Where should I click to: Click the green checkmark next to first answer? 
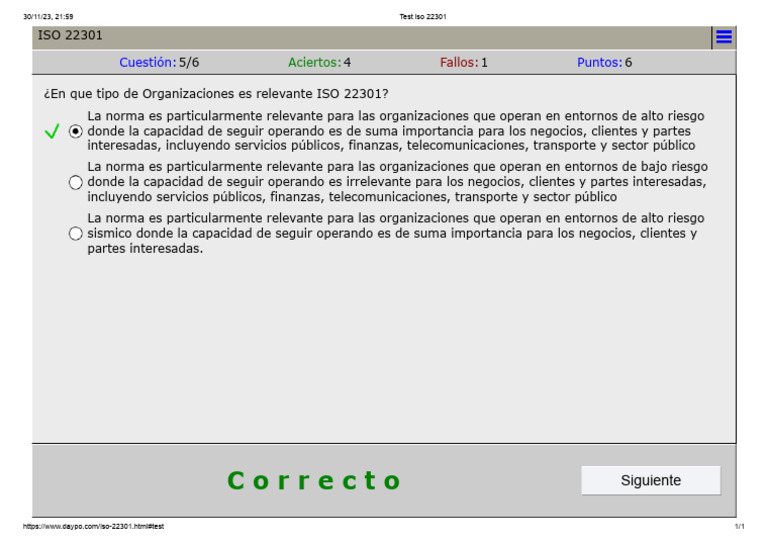click(52, 131)
